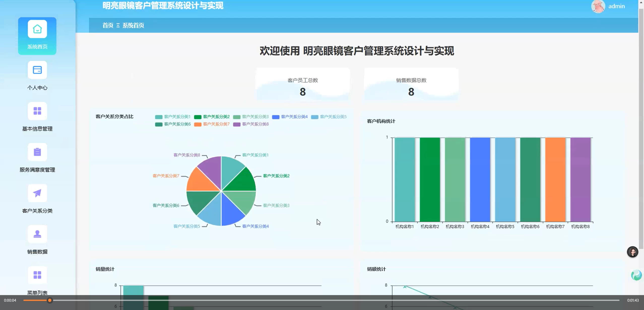Click the page vertical scrollbar
This screenshot has width=644, height=310.
(x=641, y=126)
